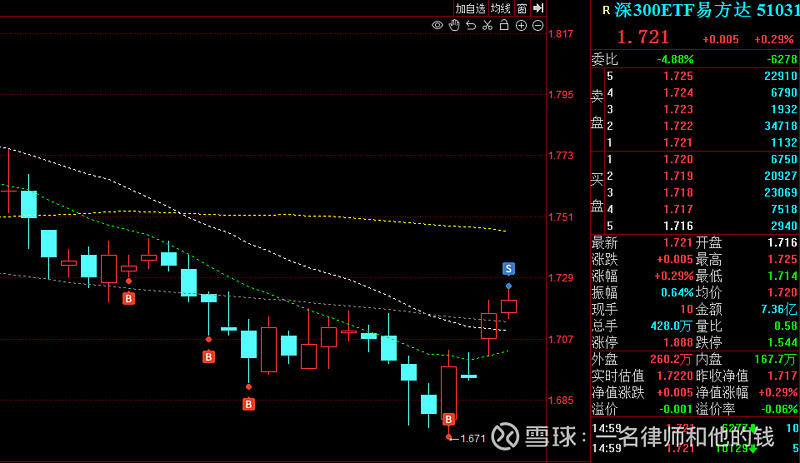
Task: Click the S sell signal marker
Action: point(508,269)
